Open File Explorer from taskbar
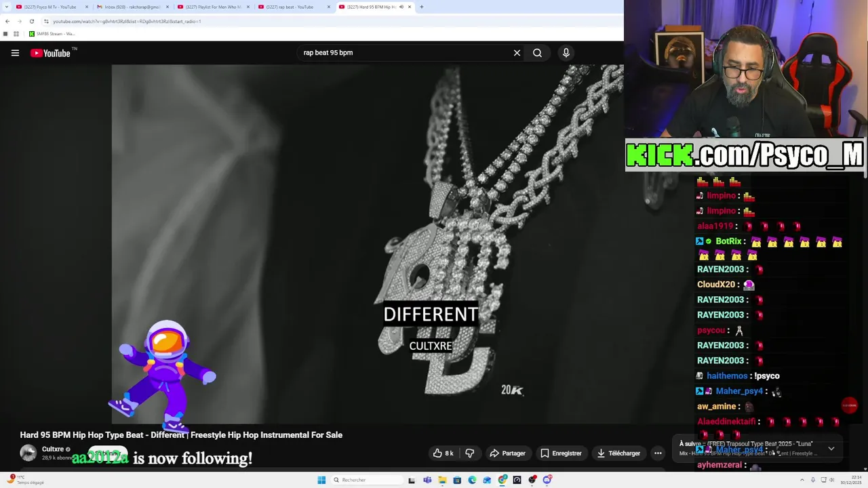 pyautogui.click(x=442, y=480)
